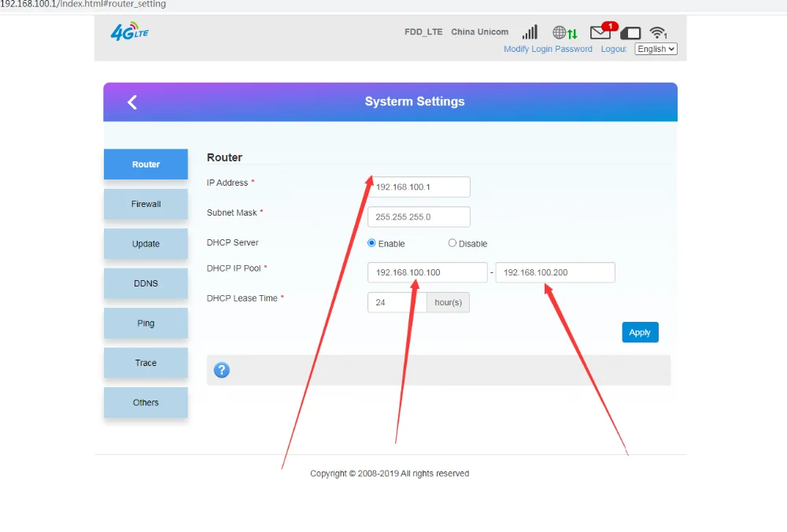Select the Enable DHCP Server radio button
The image size is (787, 532).
(x=371, y=243)
